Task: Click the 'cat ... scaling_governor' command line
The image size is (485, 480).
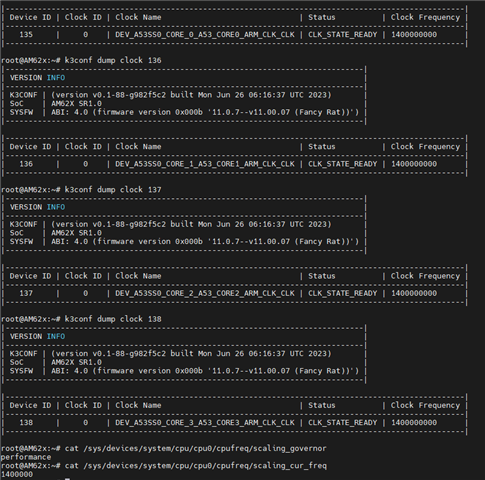Action: 164,449
